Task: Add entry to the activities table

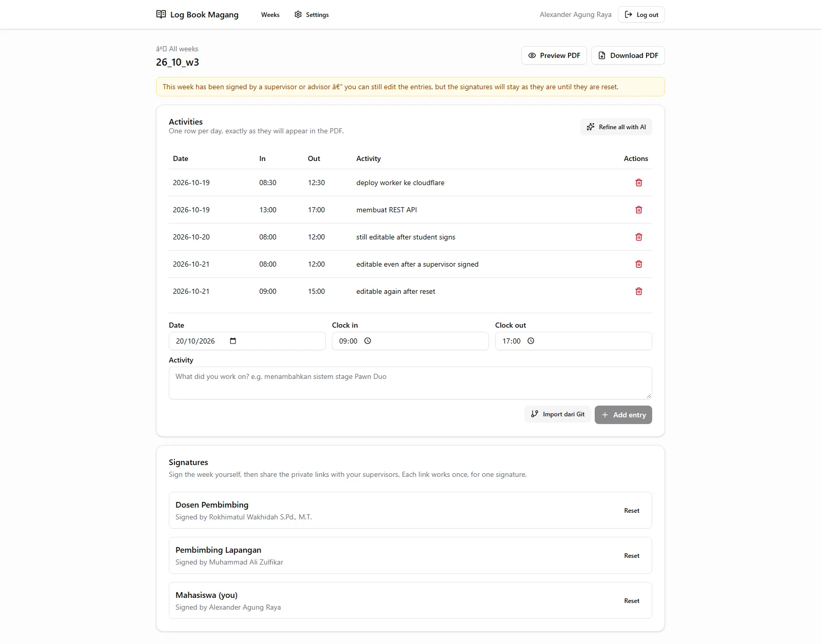Action: tap(623, 415)
